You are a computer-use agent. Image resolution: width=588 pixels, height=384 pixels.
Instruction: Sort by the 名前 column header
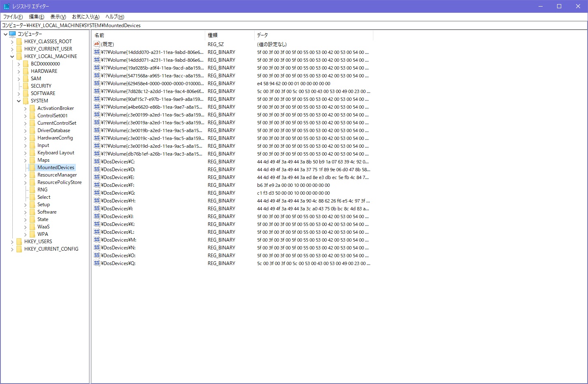tap(148, 35)
